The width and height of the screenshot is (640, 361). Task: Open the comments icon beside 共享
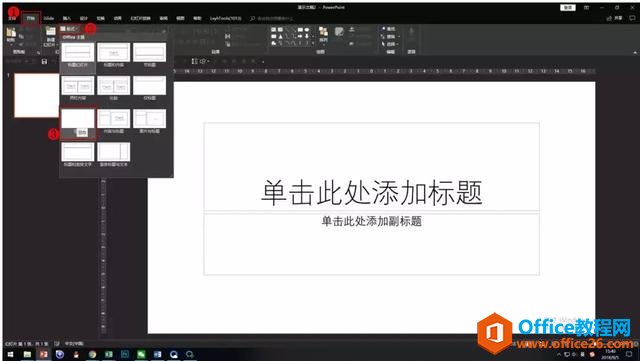coord(631,18)
